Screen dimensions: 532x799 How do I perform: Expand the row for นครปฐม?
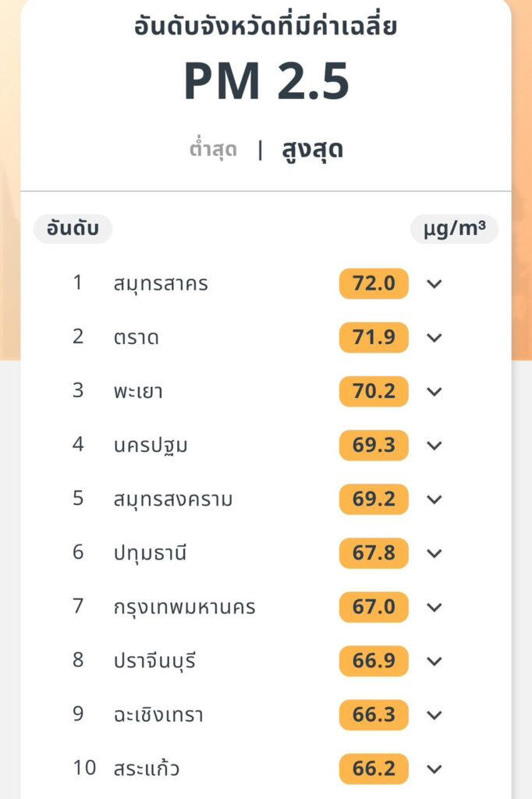click(434, 446)
